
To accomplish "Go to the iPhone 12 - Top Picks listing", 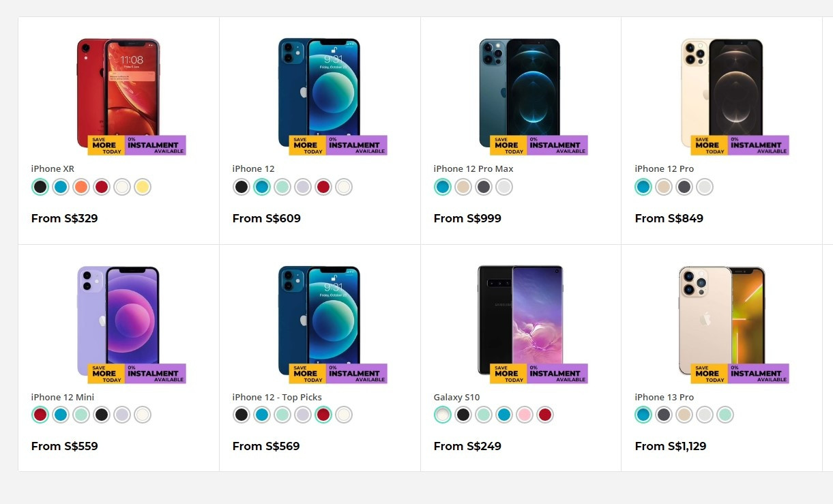I will (277, 397).
